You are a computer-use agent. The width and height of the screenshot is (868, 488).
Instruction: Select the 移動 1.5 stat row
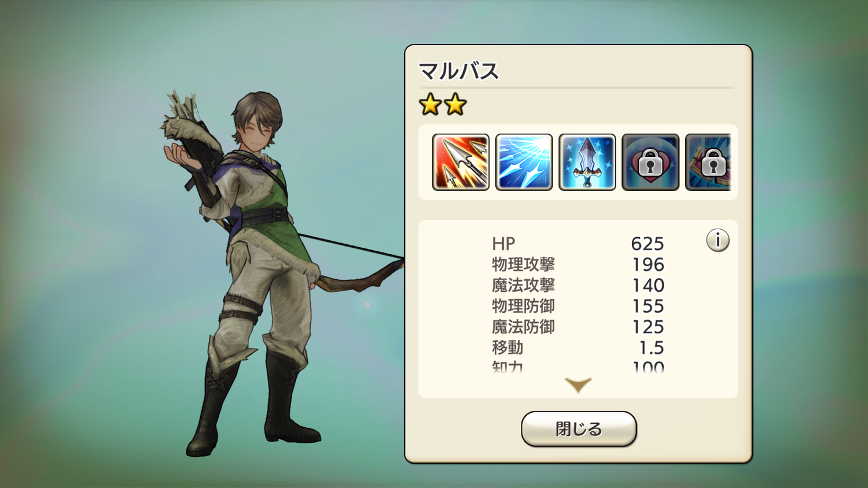578,348
